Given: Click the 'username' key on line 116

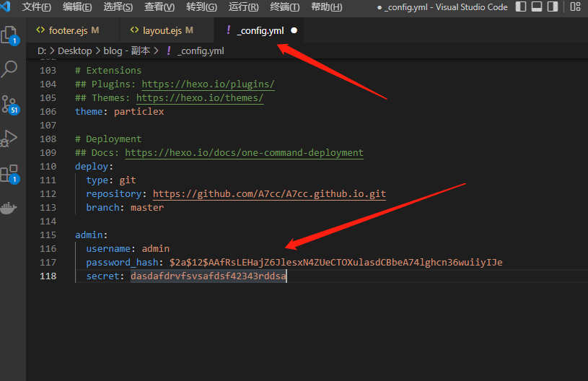Looking at the screenshot, I should [x=108, y=249].
